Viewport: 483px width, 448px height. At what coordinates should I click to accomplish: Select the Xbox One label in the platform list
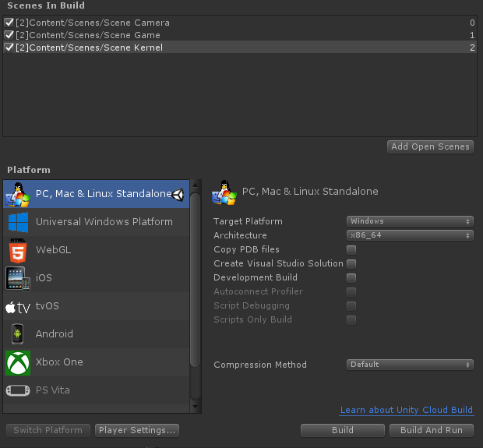coord(59,362)
